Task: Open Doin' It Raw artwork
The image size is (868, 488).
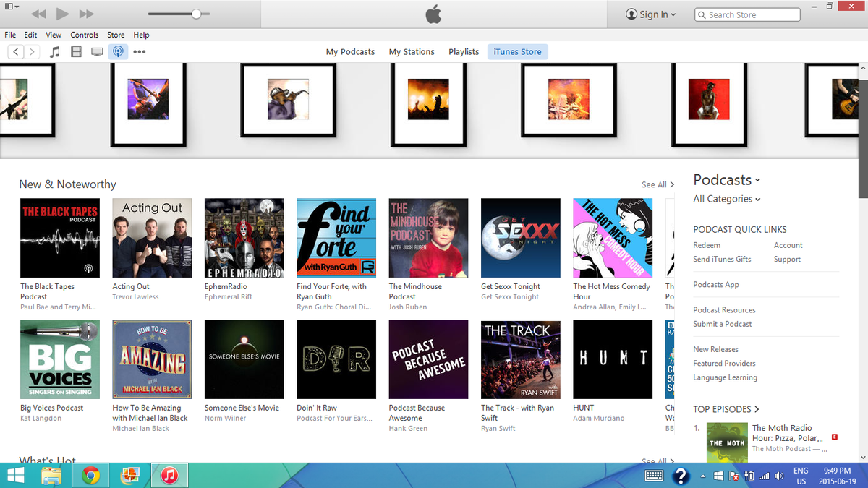Action: 336,359
